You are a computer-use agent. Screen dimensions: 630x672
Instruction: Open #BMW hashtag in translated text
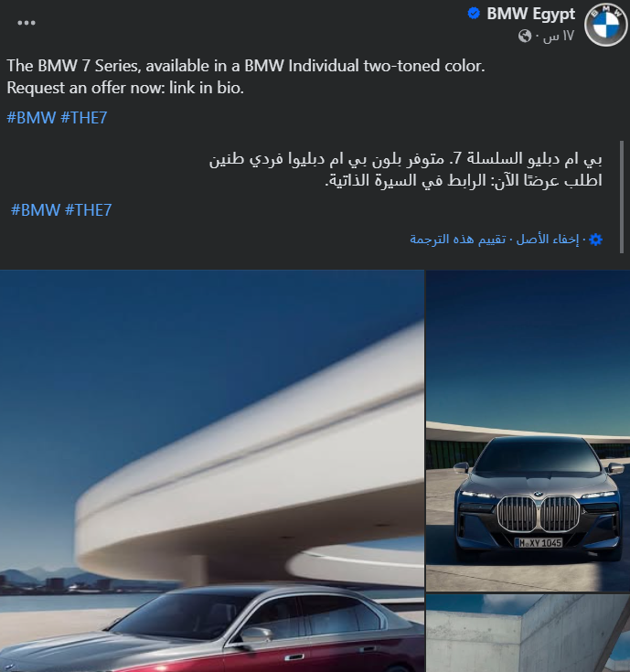pos(36,210)
